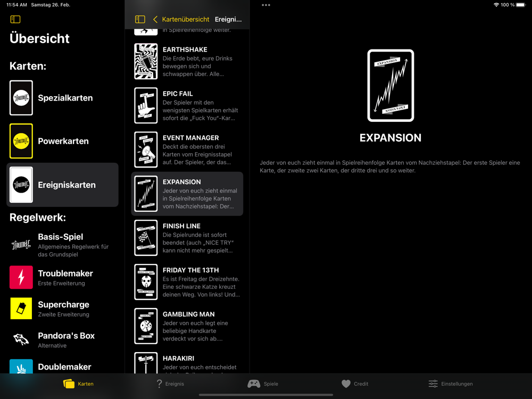This screenshot has height=399, width=532.
Task: Click the HARAKIRI card thumbnail
Action: pyautogui.click(x=146, y=363)
